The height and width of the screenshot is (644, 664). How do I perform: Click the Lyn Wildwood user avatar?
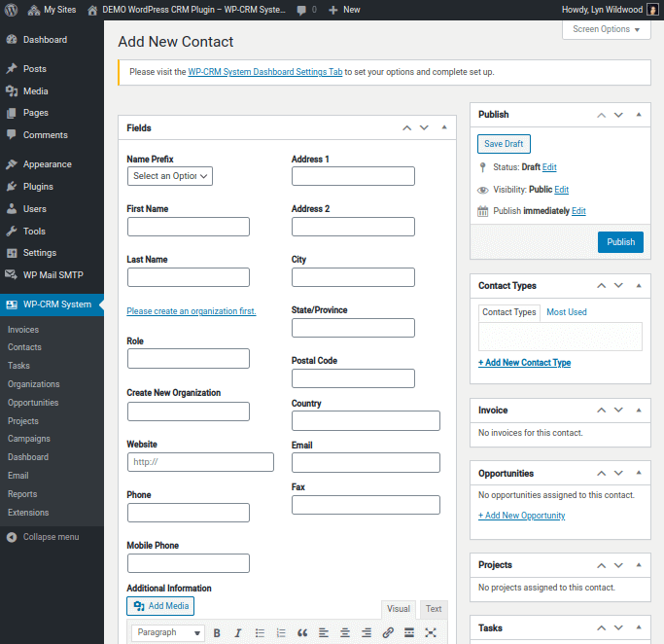(652, 10)
